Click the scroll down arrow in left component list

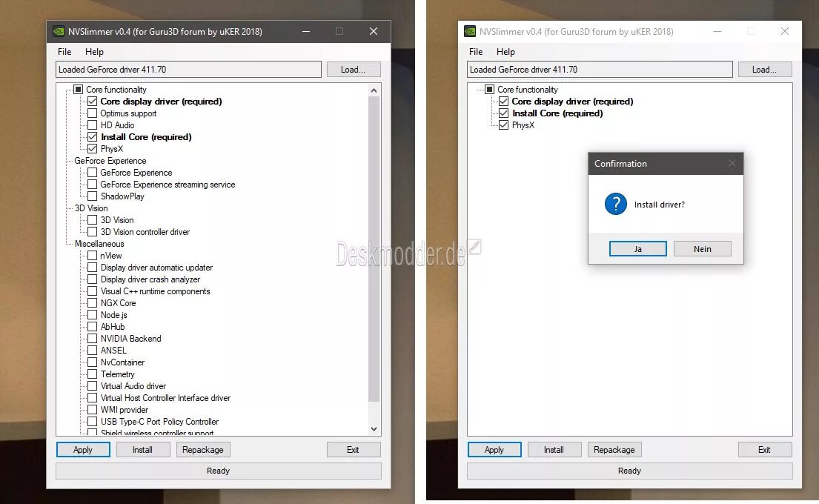(374, 429)
